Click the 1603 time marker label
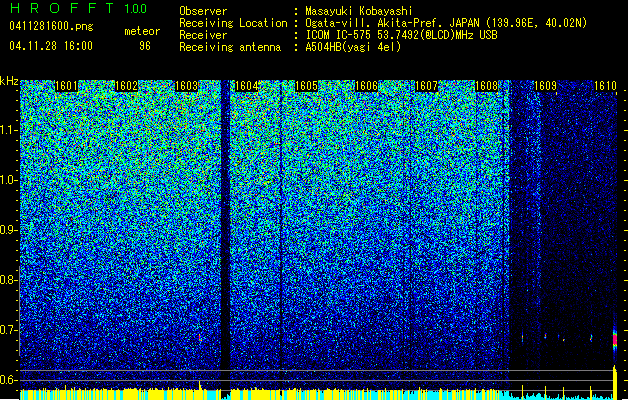This screenshot has width=629, height=400. click(x=187, y=86)
